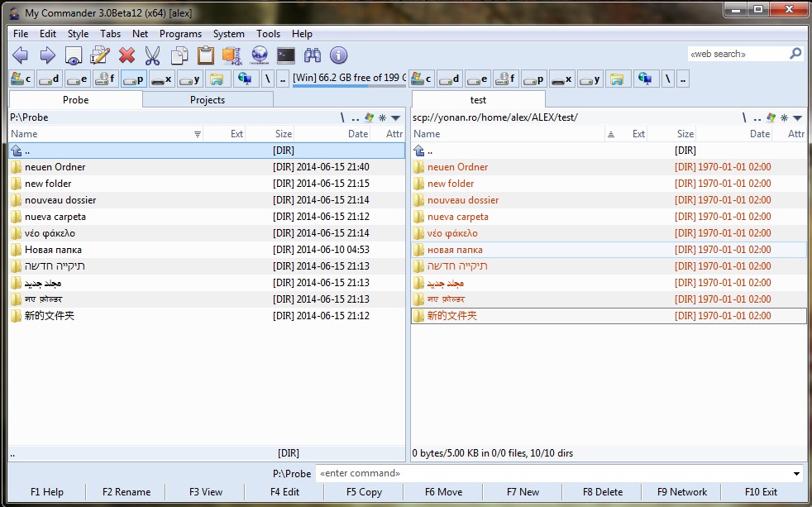Click the blue info properties icon
This screenshot has height=507, width=812.
click(x=338, y=55)
